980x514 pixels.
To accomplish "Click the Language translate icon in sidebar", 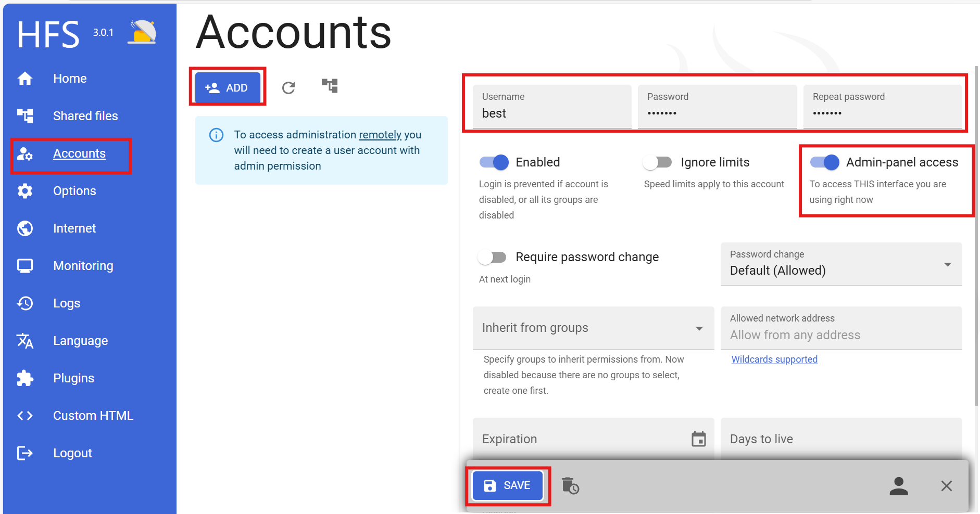I will click(25, 341).
